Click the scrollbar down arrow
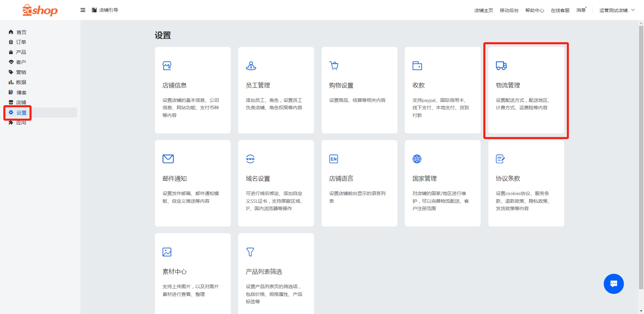644x314 pixels. click(x=641, y=311)
